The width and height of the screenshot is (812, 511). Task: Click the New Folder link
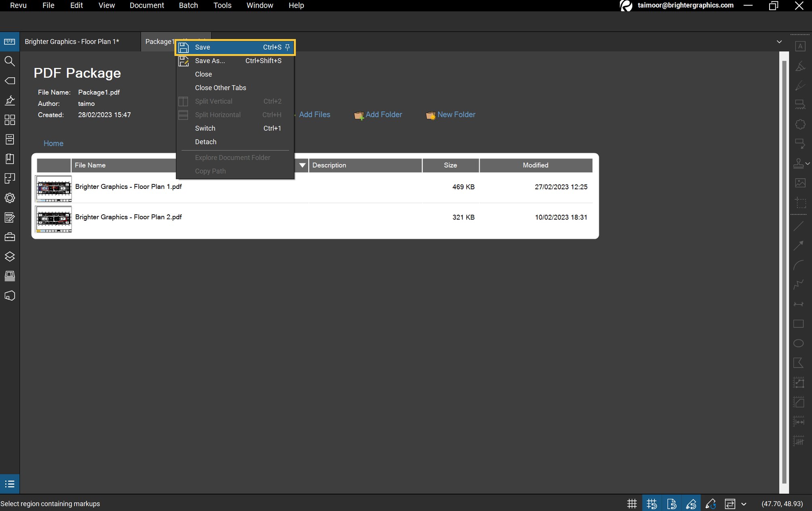456,115
